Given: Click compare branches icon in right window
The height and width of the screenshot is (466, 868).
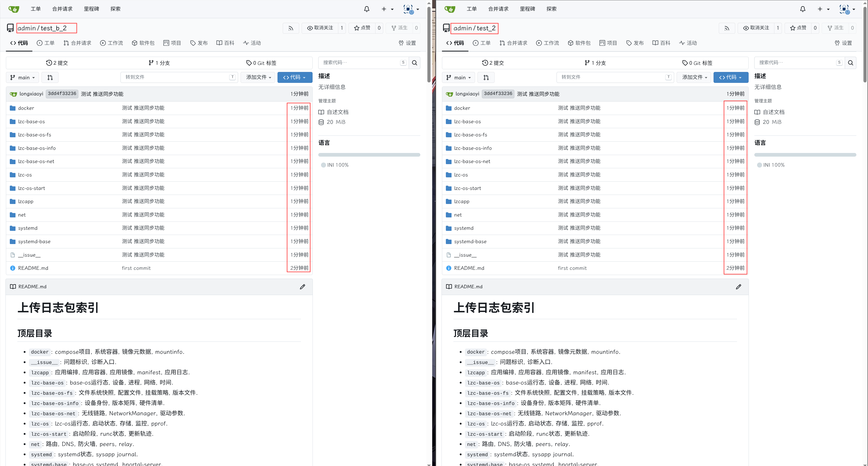Looking at the screenshot, I should (486, 77).
